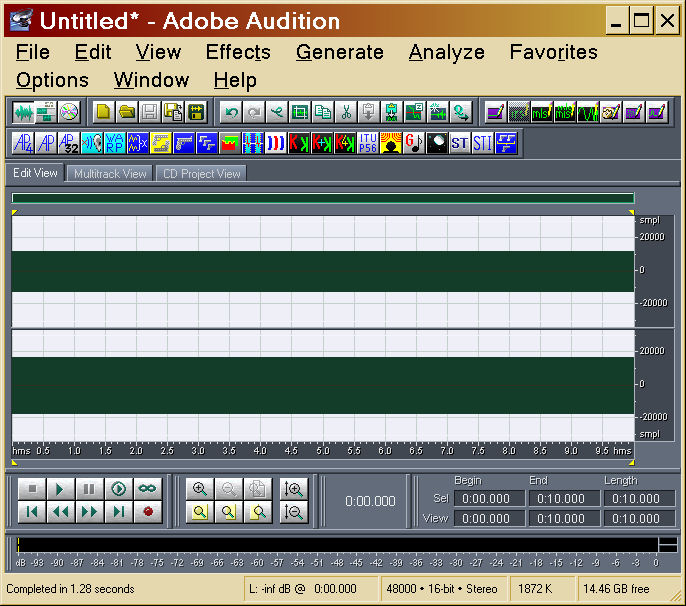
Task: Click the gun-shaped blue icon
Action: pyautogui.click(x=184, y=143)
